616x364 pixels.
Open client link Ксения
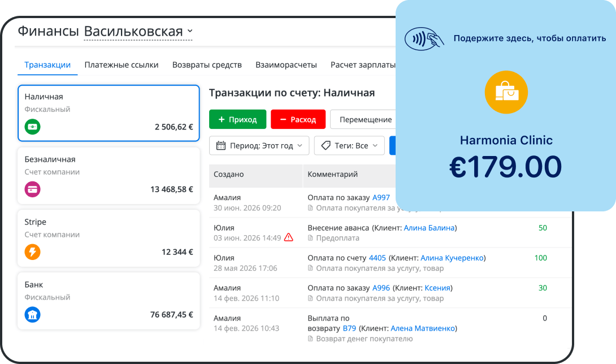click(x=437, y=288)
